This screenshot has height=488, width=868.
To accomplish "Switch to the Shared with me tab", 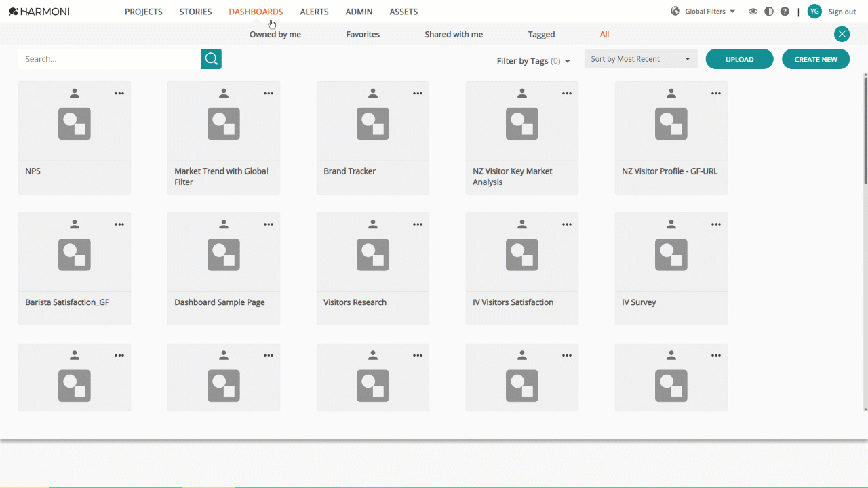I will (454, 35).
